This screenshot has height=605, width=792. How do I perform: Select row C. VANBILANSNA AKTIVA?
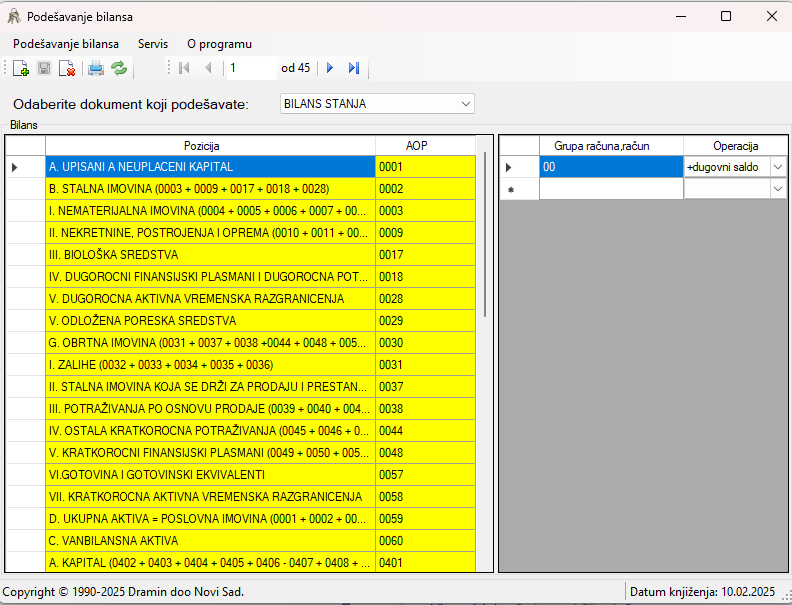[x=210, y=540]
